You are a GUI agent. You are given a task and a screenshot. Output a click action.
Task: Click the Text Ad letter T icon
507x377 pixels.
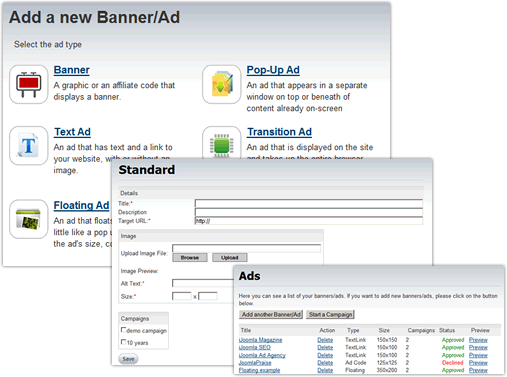[29, 146]
